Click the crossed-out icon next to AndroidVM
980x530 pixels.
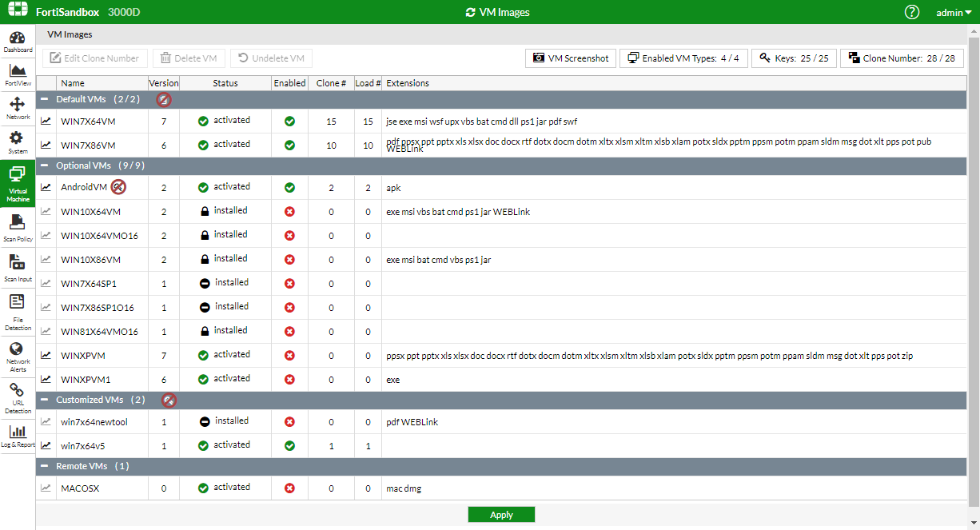(x=118, y=187)
